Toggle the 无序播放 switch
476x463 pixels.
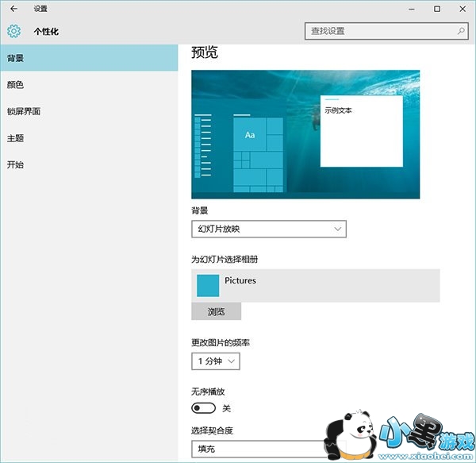(x=203, y=408)
